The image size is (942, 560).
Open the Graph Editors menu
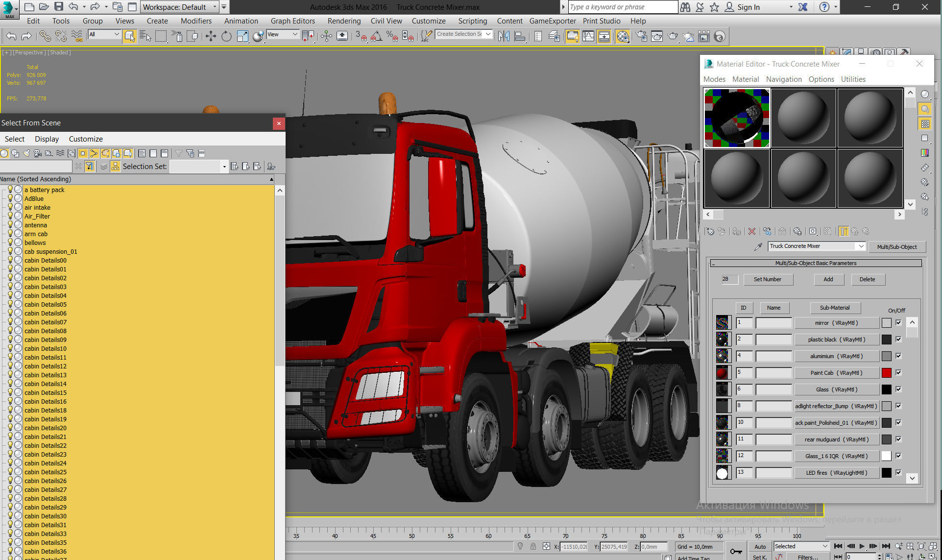292,21
